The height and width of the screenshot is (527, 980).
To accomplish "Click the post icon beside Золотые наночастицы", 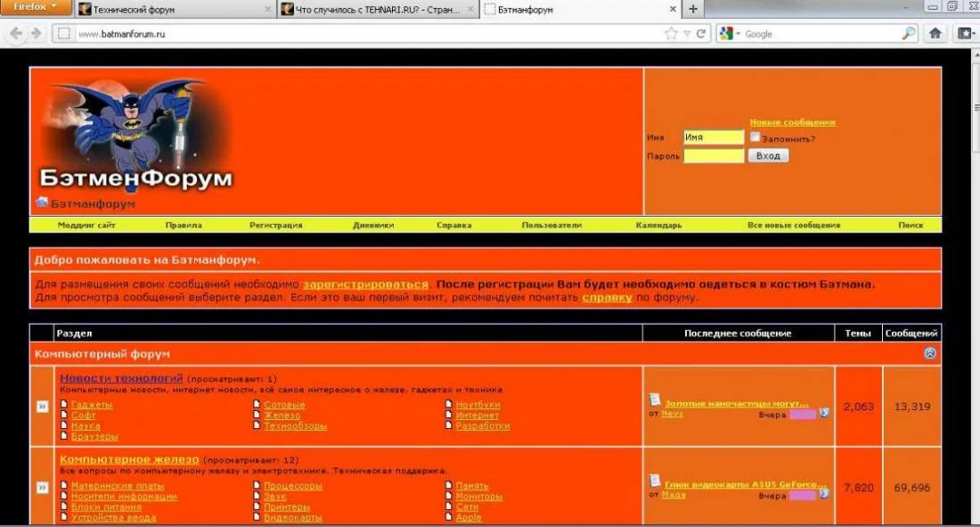I will pos(655,399).
